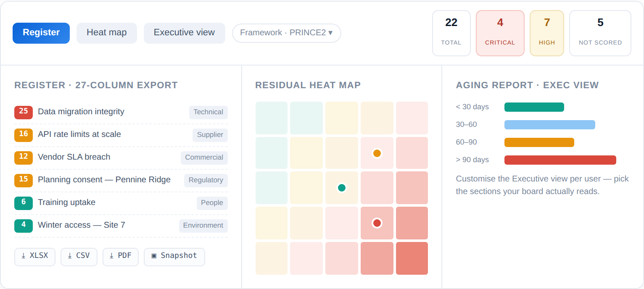This screenshot has height=289, width=644.
Task: Click the Residual Heat Map heading
Action: [308, 85]
